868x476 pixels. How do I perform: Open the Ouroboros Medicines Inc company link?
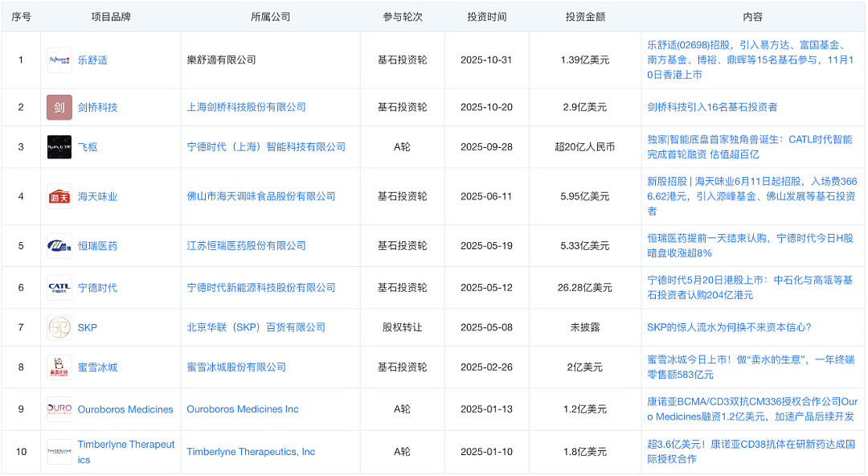(243, 409)
